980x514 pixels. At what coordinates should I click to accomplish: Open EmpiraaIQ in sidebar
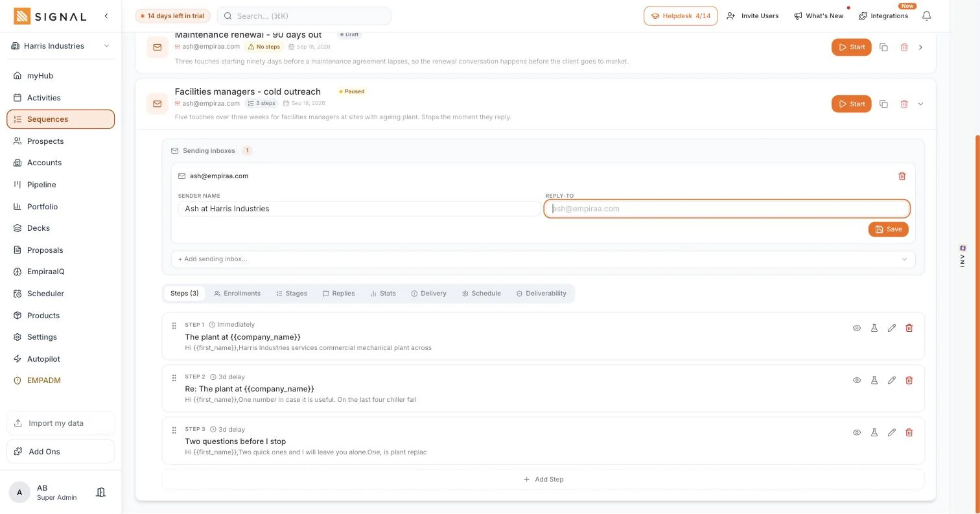(61, 272)
